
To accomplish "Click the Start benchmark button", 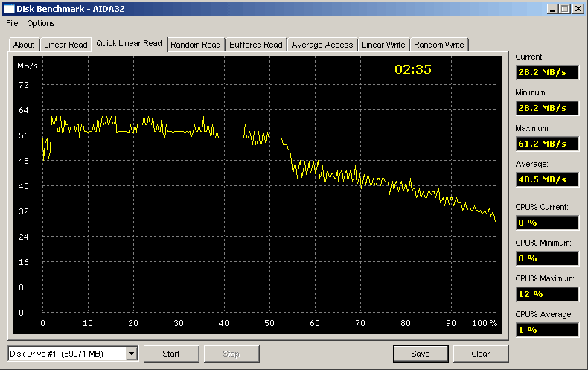I will click(171, 354).
